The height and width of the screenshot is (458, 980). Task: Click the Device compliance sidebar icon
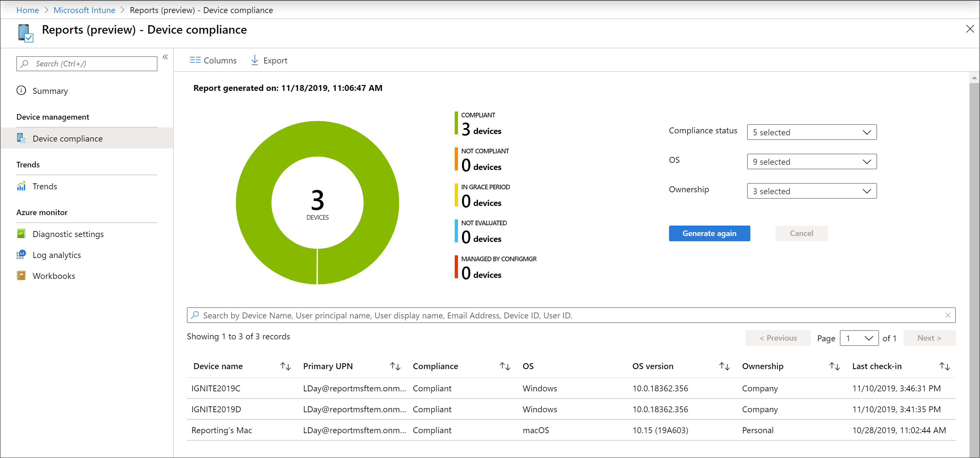point(21,138)
